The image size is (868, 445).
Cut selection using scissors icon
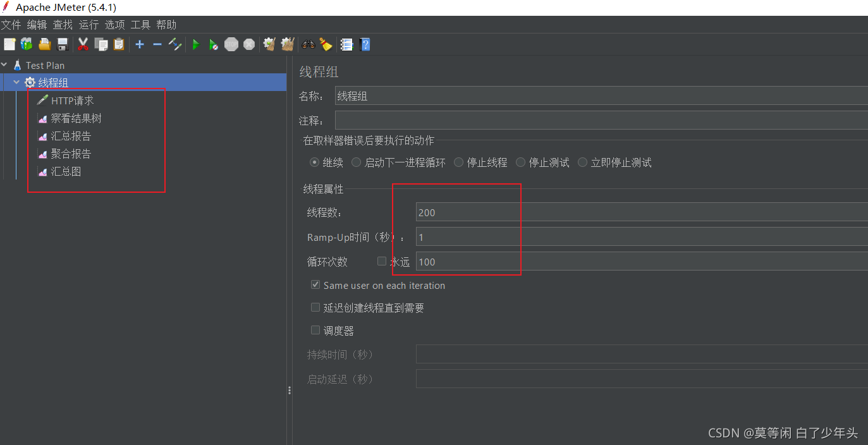pyautogui.click(x=83, y=44)
